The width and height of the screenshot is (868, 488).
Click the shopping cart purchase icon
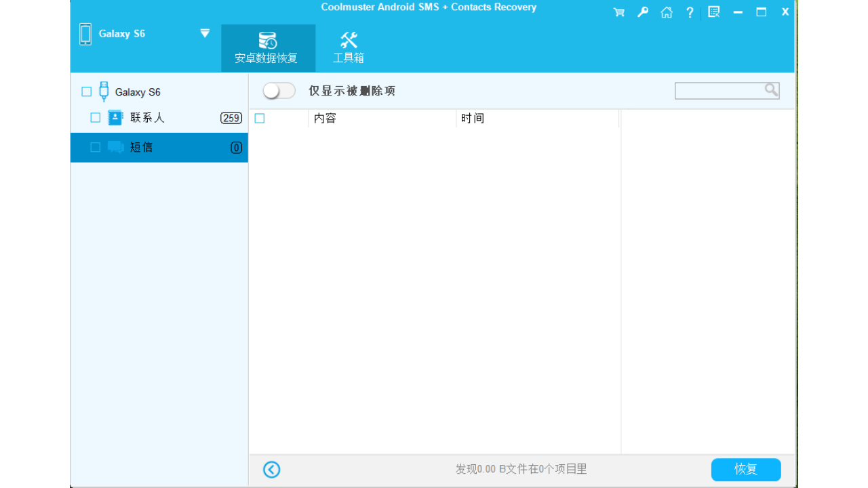(x=618, y=12)
